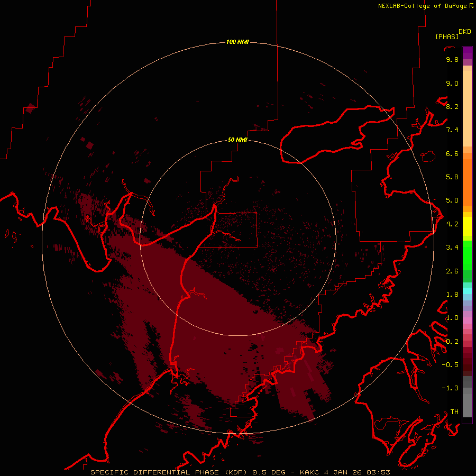Click the DKD label above the color scale
The image size is (476, 476).
point(464,32)
